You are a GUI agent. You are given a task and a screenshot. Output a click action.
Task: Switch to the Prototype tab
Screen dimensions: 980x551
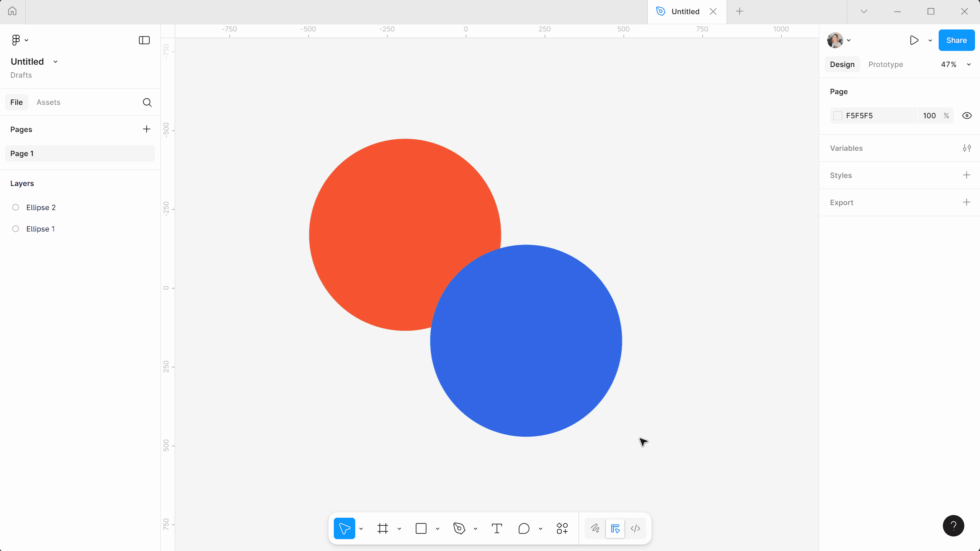[885, 64]
